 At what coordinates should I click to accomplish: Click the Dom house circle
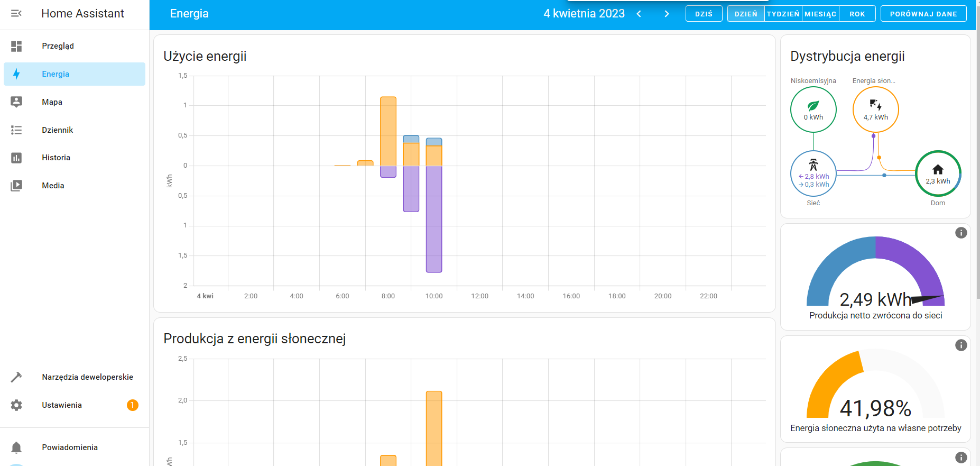[938, 173]
